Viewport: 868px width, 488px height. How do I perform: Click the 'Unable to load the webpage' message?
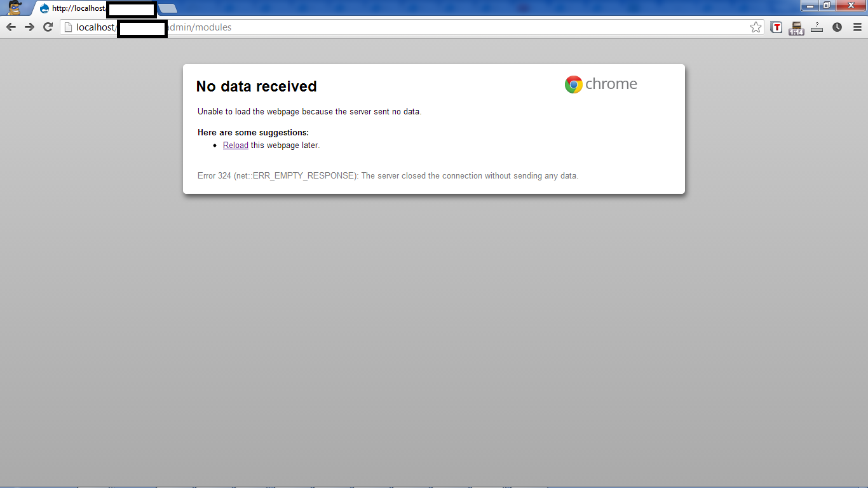[309, 112]
